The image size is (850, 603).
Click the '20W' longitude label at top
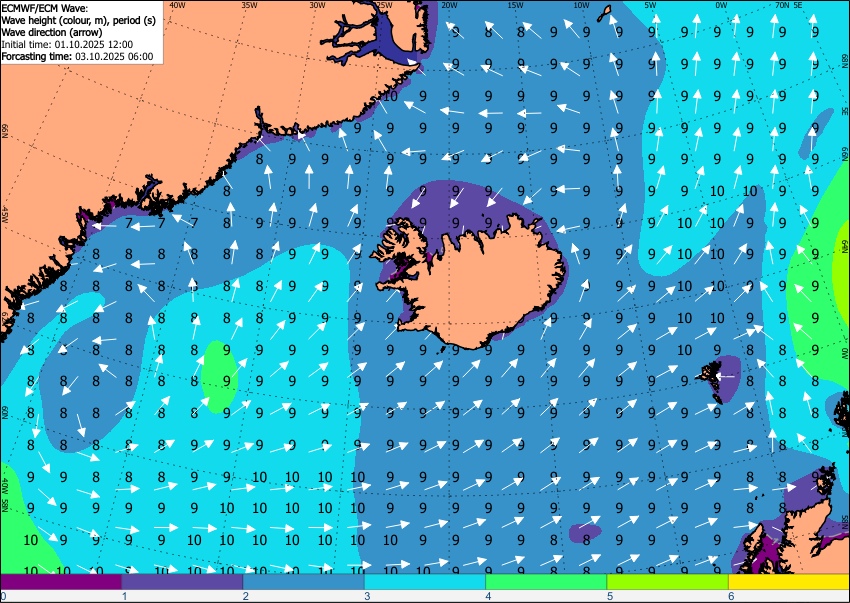point(449,5)
